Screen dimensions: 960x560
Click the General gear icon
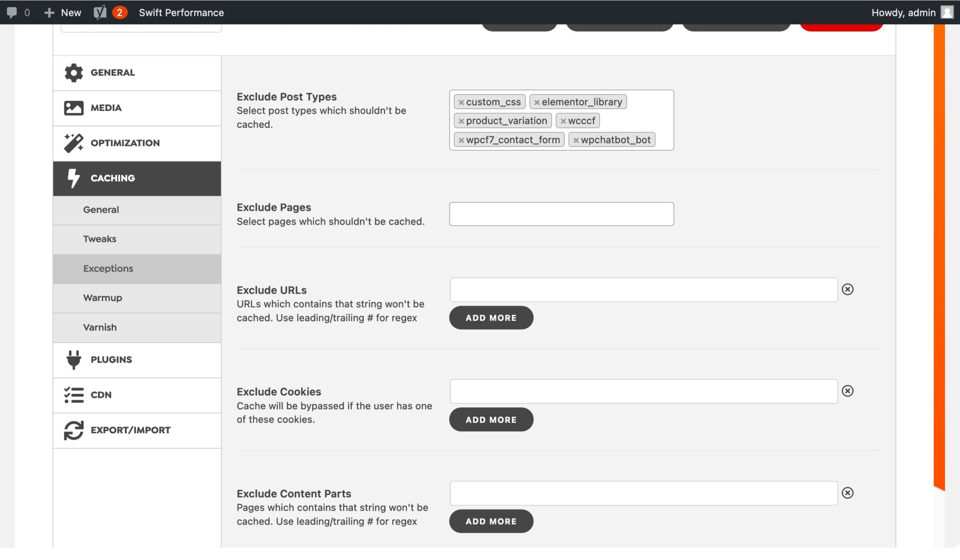pyautogui.click(x=73, y=72)
